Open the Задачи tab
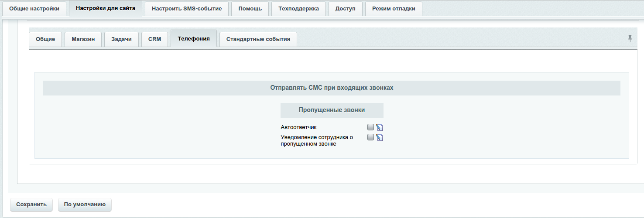This screenshot has width=644, height=218. click(121, 39)
